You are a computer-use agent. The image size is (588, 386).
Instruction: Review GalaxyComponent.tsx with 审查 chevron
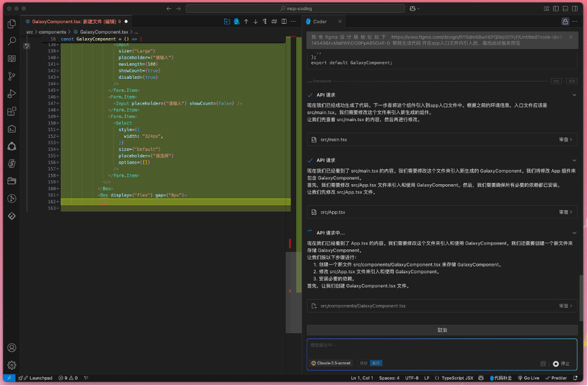coord(566,306)
